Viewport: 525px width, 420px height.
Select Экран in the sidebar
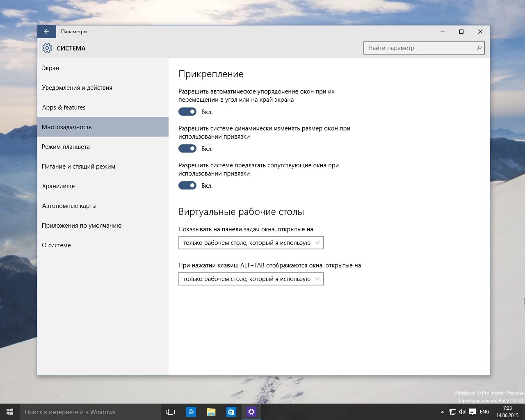[103, 68]
